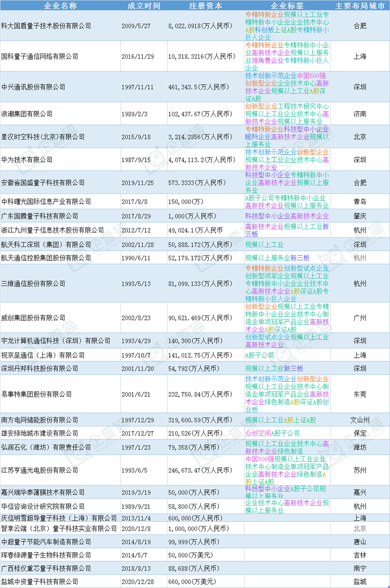Select company 中超量子节能汽车制造有限公司

(x=46, y=542)
